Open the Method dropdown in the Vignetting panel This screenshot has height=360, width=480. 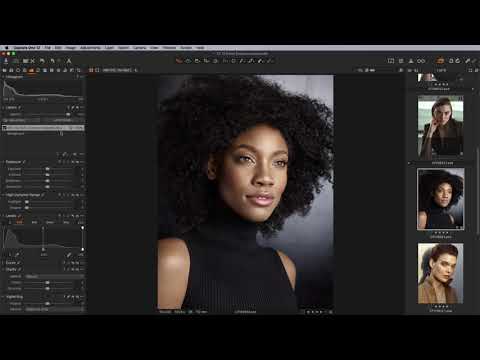point(54,310)
